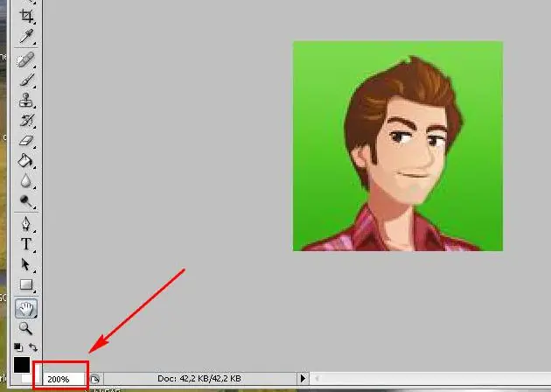This screenshot has width=551, height=392.
Task: Click the horizontal scrollbar left arrow
Action: [317, 379]
